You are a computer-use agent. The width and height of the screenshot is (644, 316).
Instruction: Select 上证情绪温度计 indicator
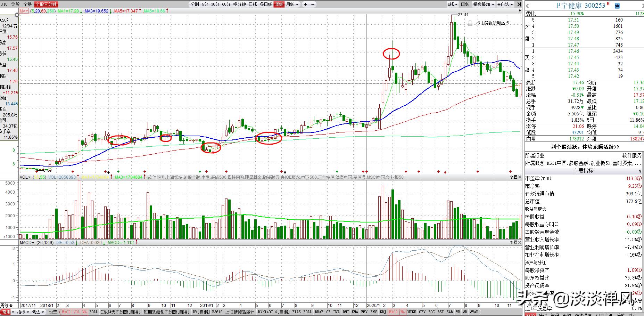pyautogui.click(x=240, y=312)
